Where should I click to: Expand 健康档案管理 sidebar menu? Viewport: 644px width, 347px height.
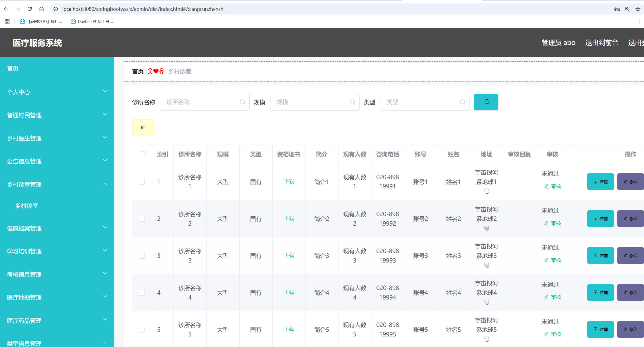click(x=57, y=228)
